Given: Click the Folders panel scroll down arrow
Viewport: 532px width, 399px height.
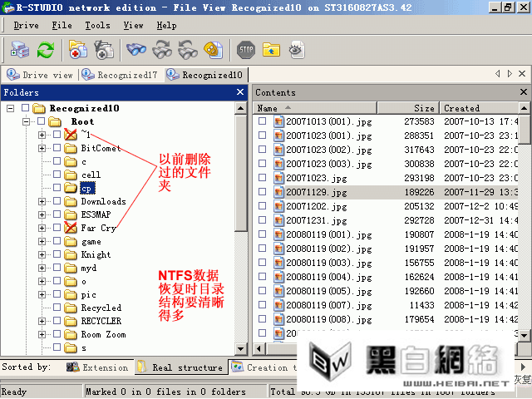Looking at the screenshot, I should pyautogui.click(x=240, y=348).
